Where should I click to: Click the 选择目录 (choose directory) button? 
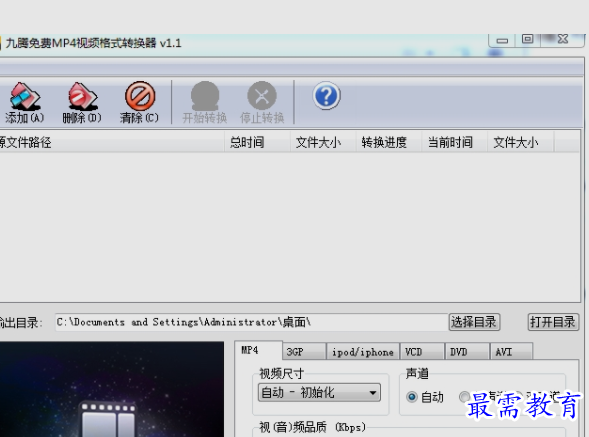[474, 322]
